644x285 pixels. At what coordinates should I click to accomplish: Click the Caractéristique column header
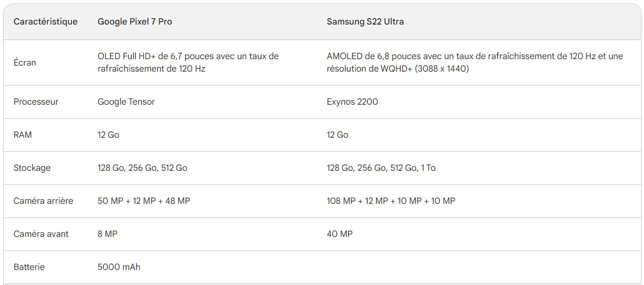click(46, 22)
